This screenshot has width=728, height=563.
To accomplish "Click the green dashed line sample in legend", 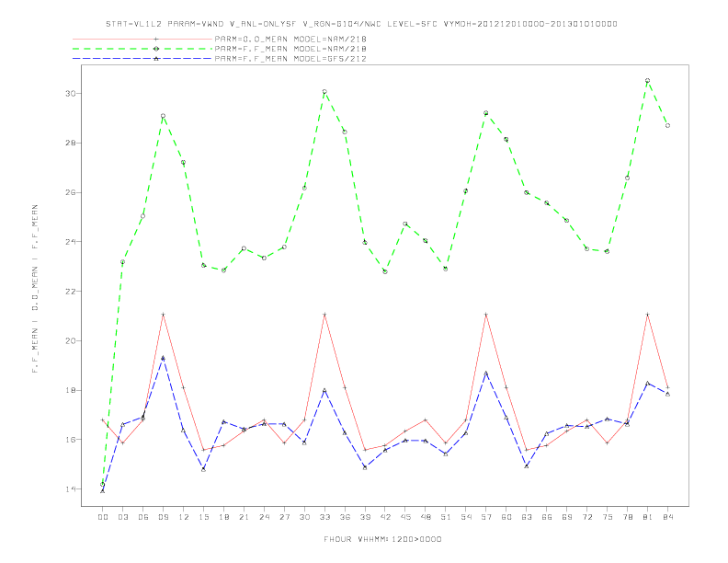I will 142,49.
